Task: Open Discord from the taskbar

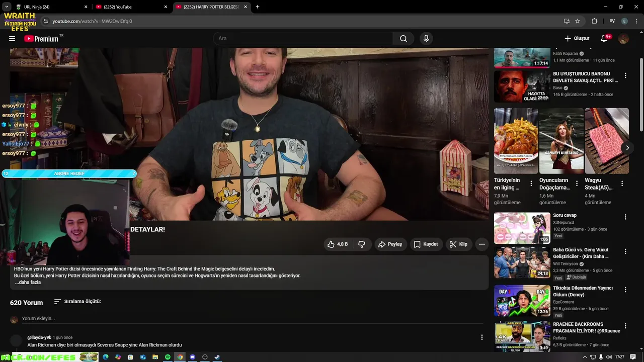Action: point(192,357)
